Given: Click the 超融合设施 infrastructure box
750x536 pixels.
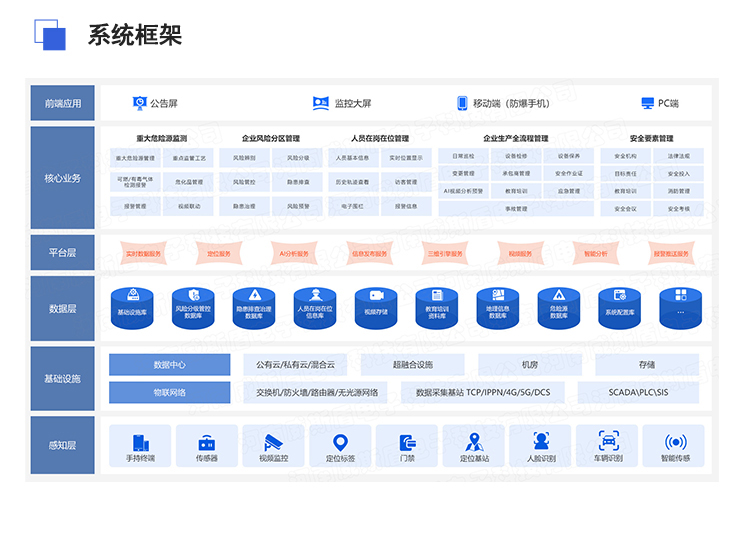Looking at the screenshot, I should coord(414,365).
